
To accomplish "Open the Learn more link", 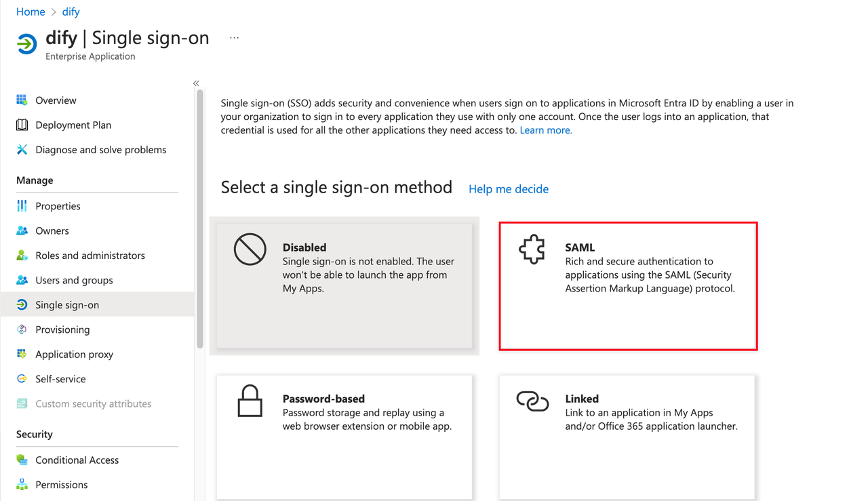I will 546,129.
